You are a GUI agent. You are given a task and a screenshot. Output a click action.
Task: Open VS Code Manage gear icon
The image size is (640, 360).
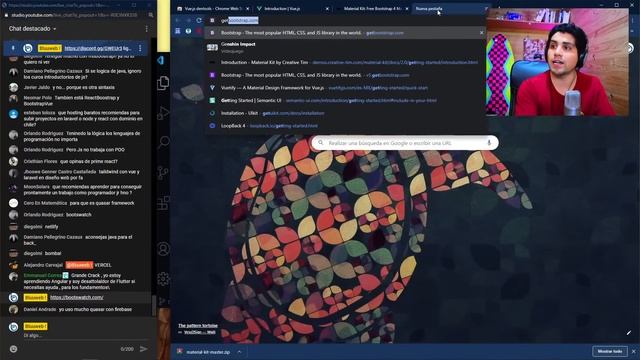tap(163, 279)
